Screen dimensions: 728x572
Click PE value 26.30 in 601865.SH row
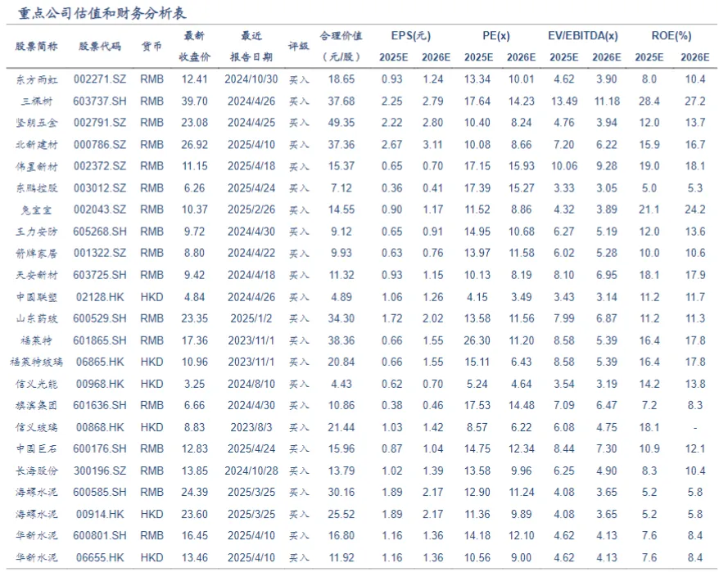coord(477,340)
